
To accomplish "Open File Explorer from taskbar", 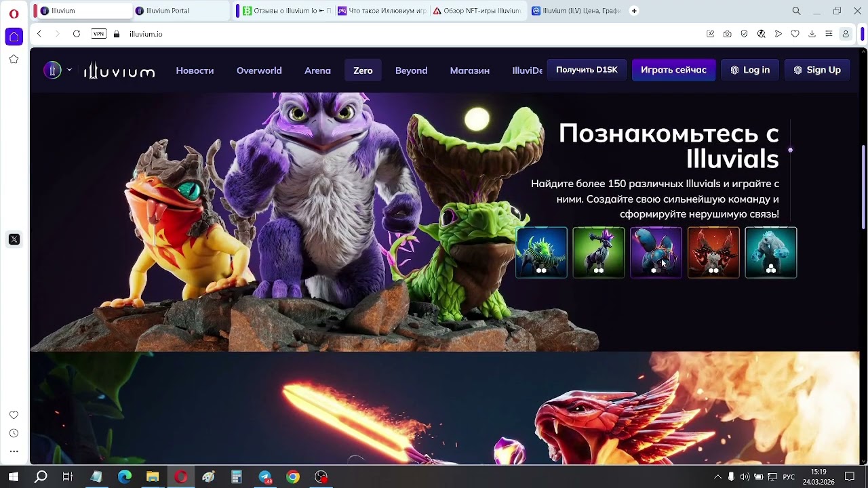I will coord(153,476).
